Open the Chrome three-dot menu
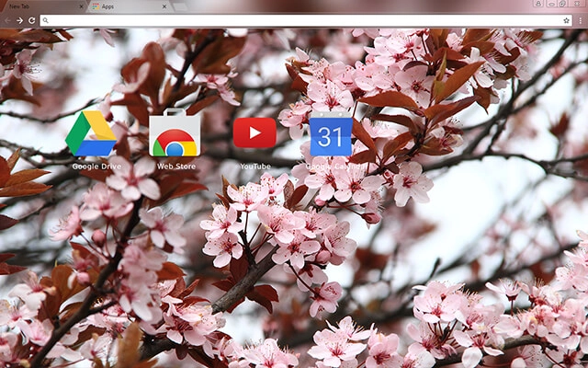This screenshot has width=588, height=368. [x=581, y=20]
